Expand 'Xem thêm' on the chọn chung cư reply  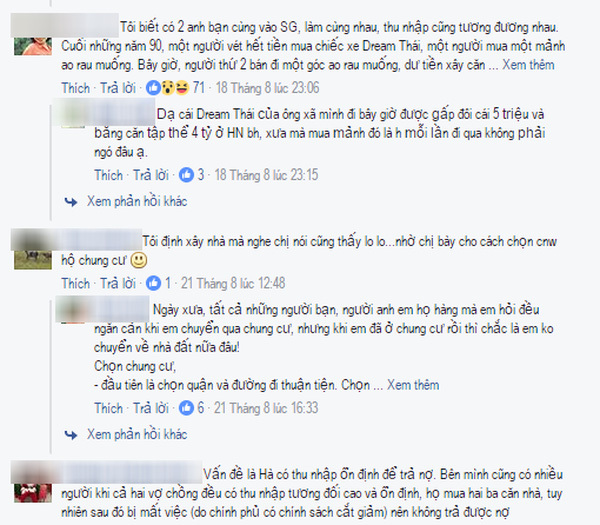coord(413,385)
